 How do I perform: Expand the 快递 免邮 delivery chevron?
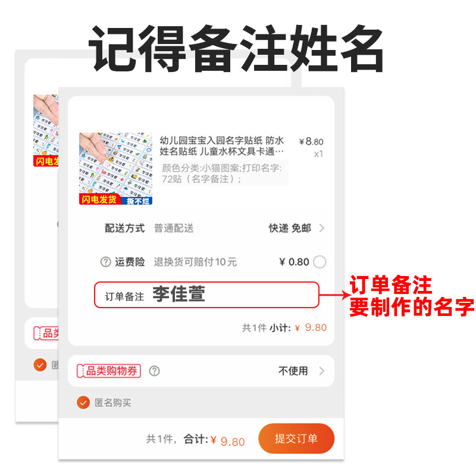tap(322, 228)
